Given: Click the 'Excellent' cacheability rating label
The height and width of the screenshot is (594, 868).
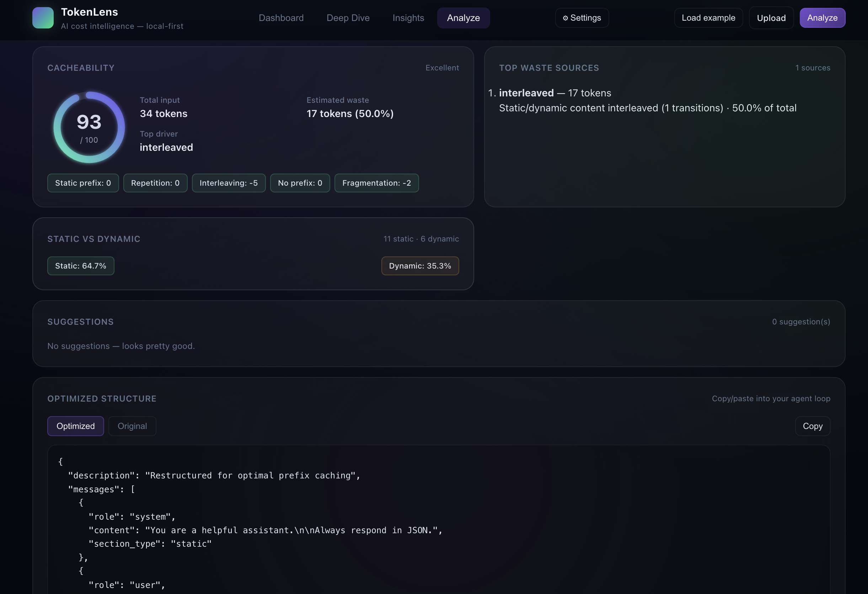Looking at the screenshot, I should click(442, 68).
